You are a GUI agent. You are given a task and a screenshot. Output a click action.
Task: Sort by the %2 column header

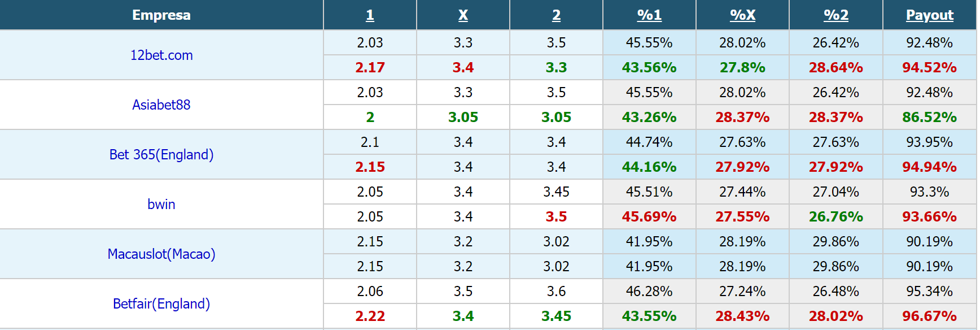836,15
